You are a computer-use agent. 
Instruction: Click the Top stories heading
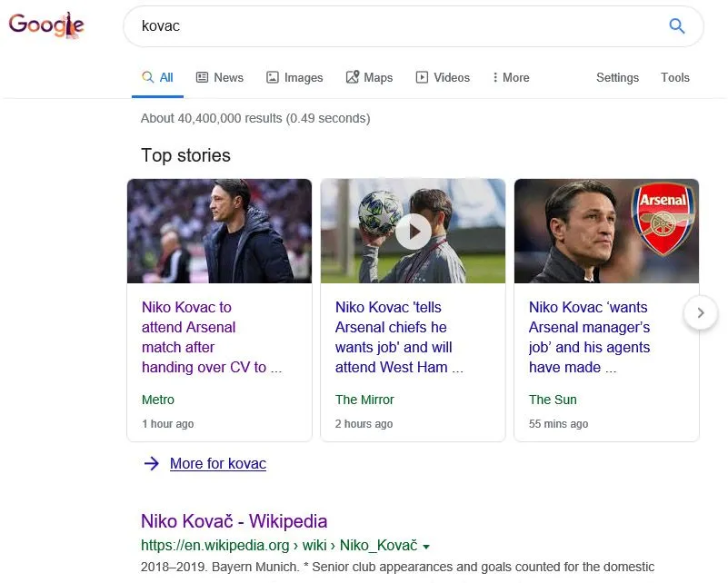pyautogui.click(x=185, y=155)
